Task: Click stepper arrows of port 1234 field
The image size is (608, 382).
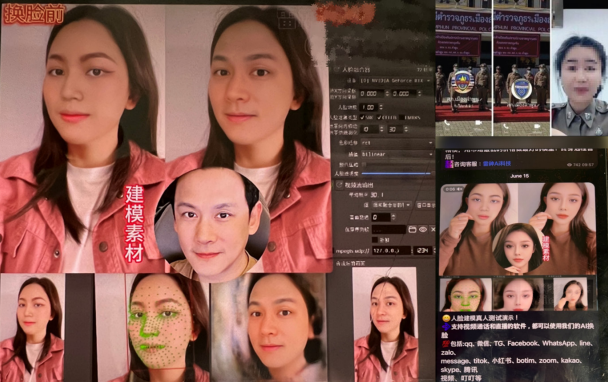Action: 435,251
